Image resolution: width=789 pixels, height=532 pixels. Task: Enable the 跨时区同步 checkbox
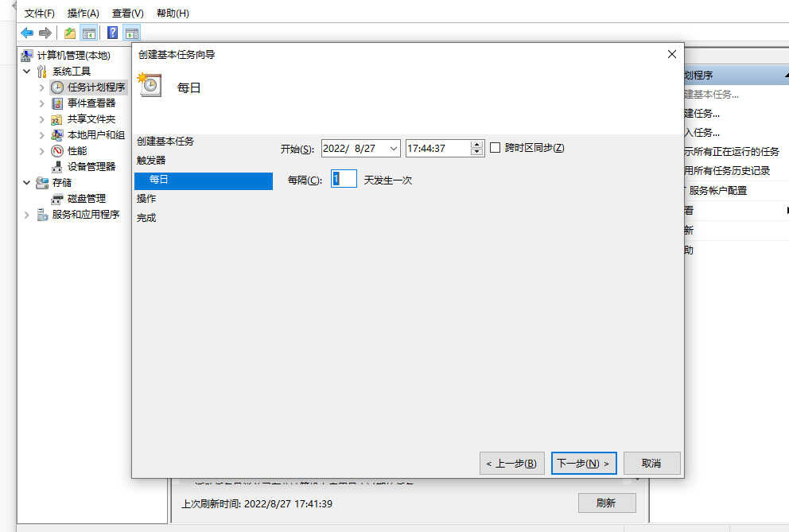coord(496,147)
